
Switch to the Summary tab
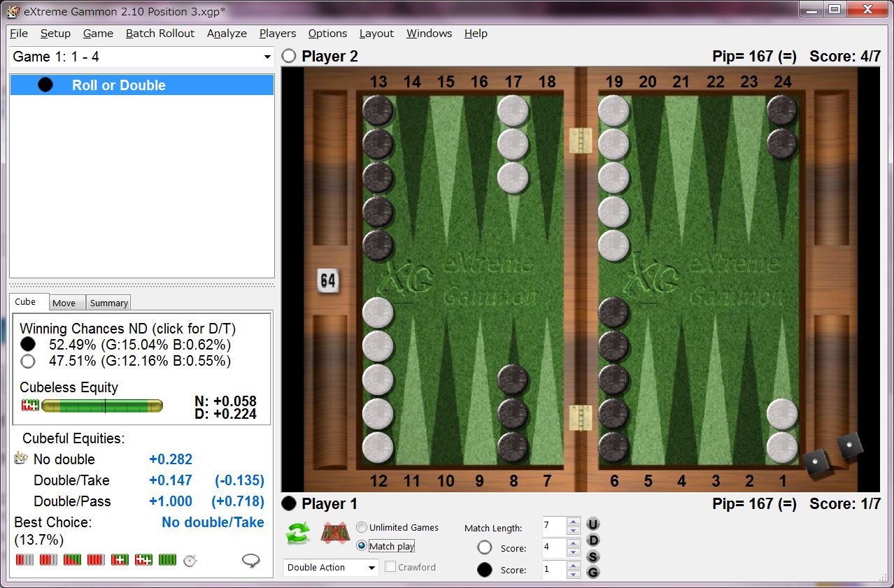pyautogui.click(x=108, y=303)
